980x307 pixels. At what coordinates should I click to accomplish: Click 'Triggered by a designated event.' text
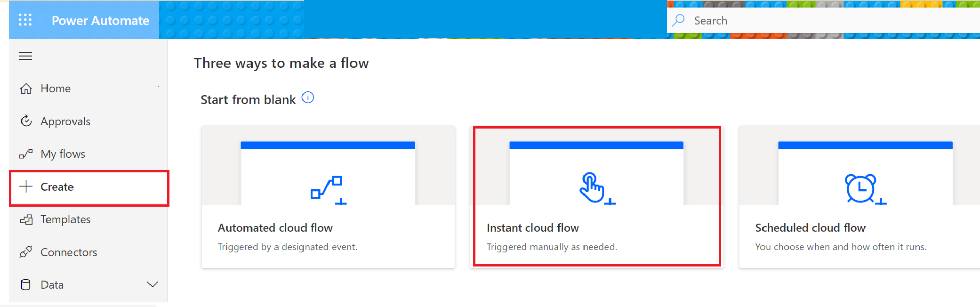(288, 247)
